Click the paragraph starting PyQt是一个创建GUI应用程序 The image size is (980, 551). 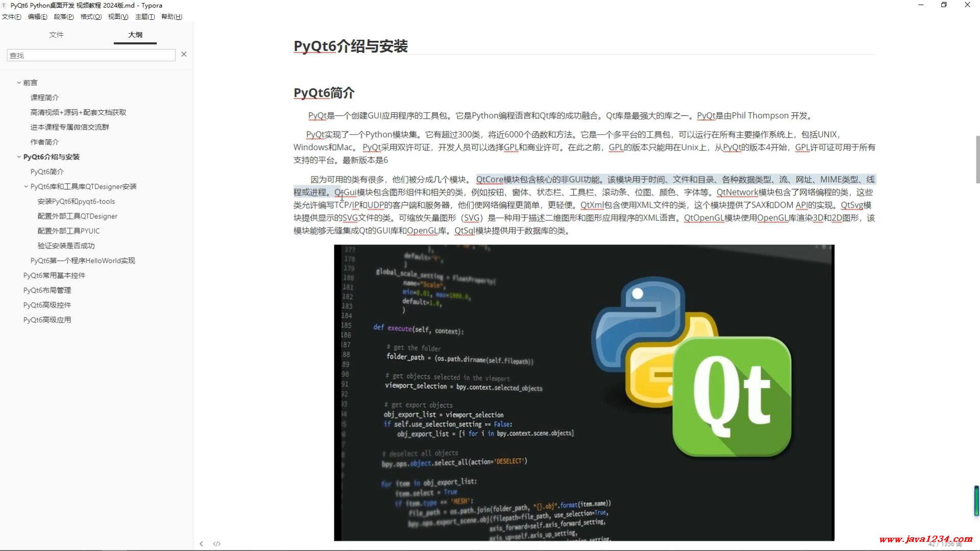pyautogui.click(x=560, y=116)
